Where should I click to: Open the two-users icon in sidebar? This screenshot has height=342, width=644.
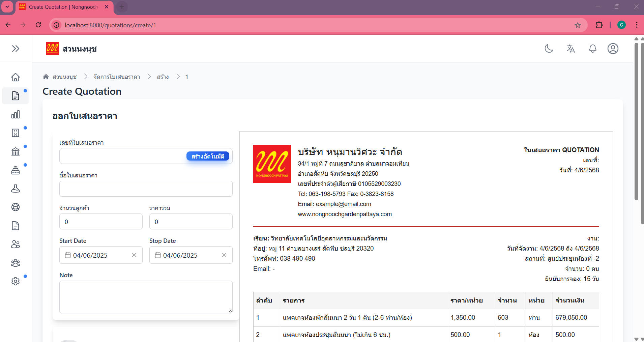click(x=16, y=244)
